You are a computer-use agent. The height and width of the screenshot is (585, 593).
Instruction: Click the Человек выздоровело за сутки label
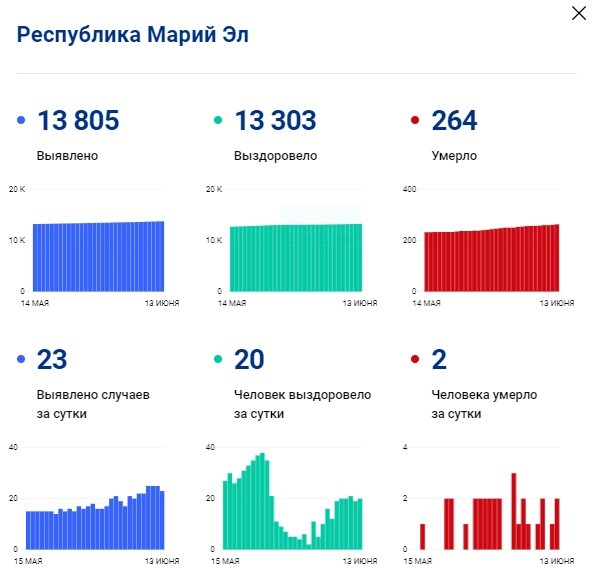pos(303,404)
